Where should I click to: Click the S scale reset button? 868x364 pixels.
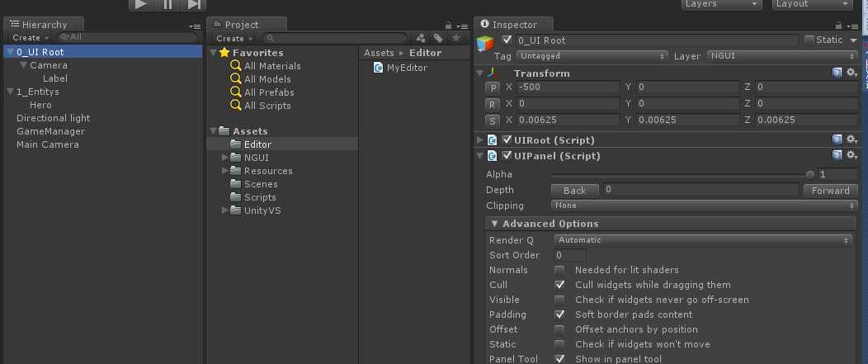[x=492, y=121]
